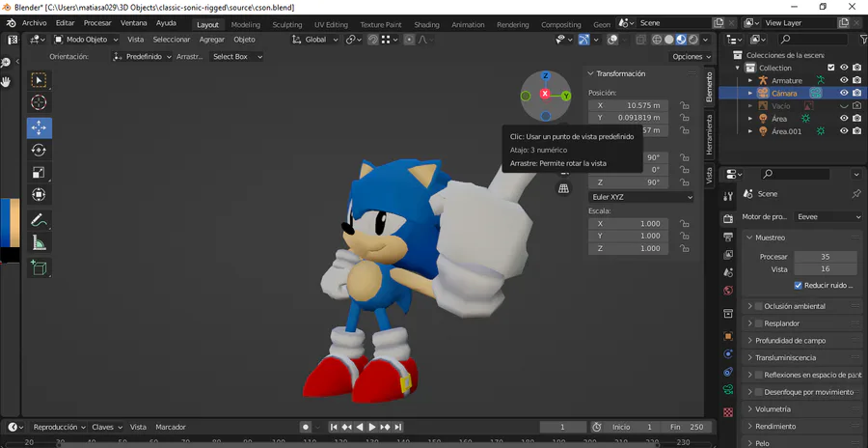The height and width of the screenshot is (448, 868).
Task: Choose the Move tool
Action: [39, 128]
